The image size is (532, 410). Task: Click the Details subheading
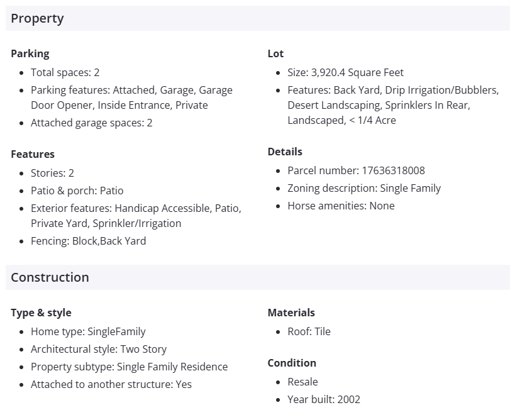pyautogui.click(x=285, y=152)
